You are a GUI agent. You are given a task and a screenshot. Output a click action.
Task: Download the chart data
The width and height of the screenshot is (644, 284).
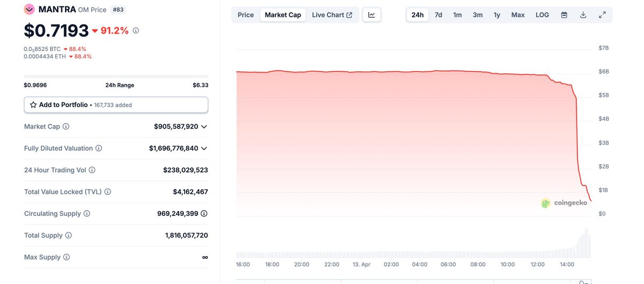click(583, 15)
